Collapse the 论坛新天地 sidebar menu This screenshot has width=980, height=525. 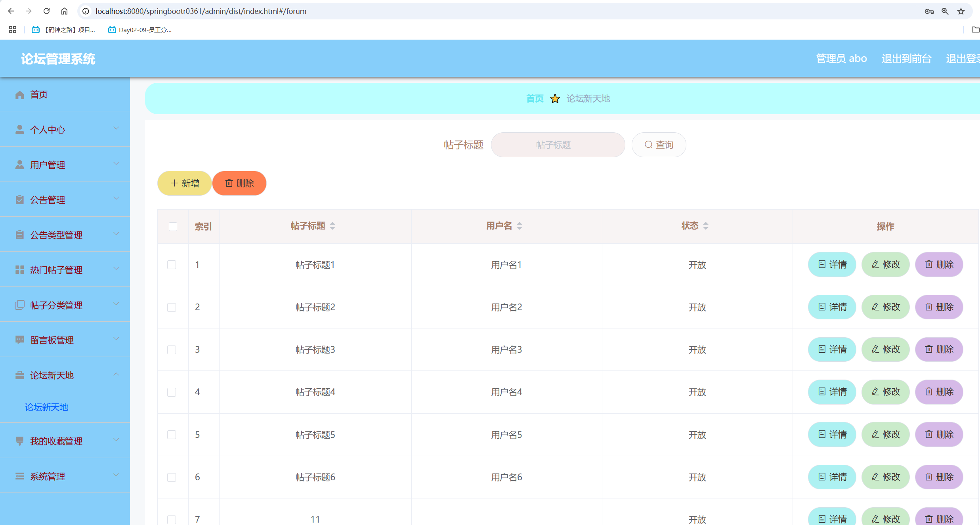65,375
